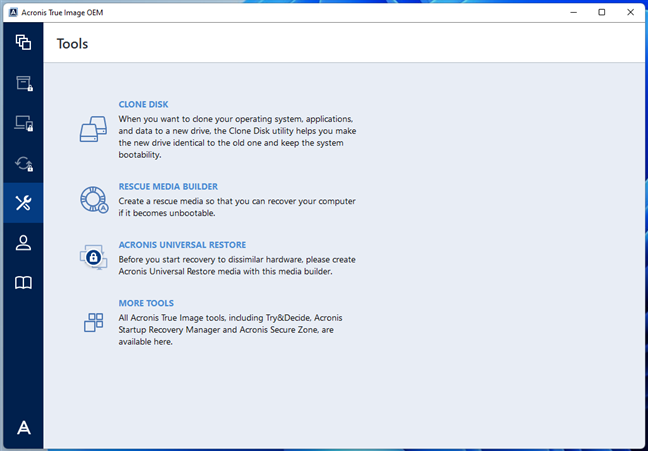Open the Help book sidebar icon
This screenshot has height=451, width=648.
click(x=23, y=283)
